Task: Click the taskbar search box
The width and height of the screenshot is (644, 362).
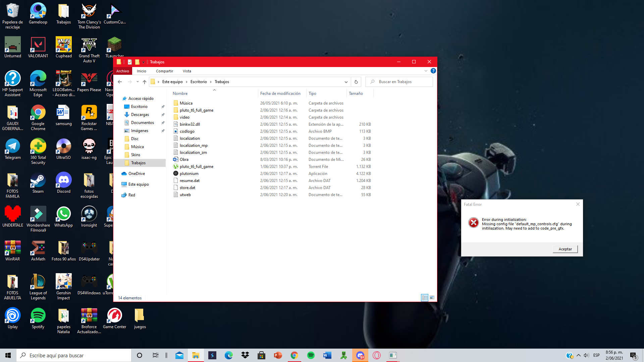Action: 74,355
